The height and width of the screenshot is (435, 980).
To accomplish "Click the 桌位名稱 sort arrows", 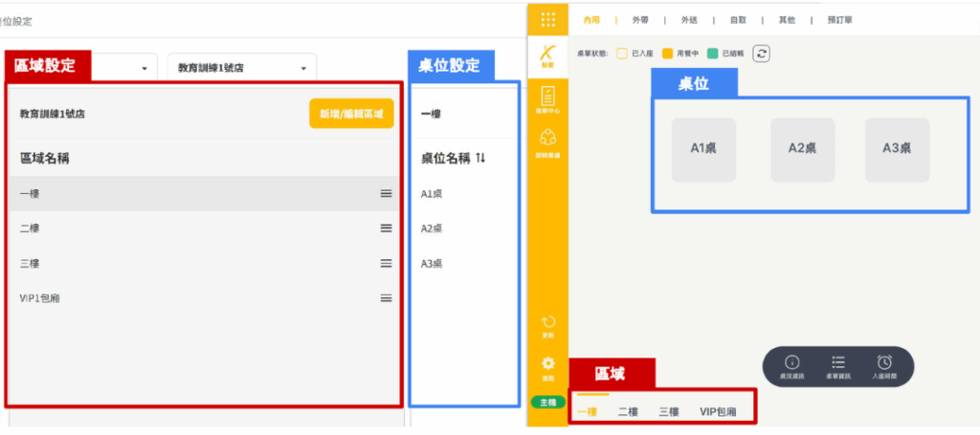I will tap(479, 158).
